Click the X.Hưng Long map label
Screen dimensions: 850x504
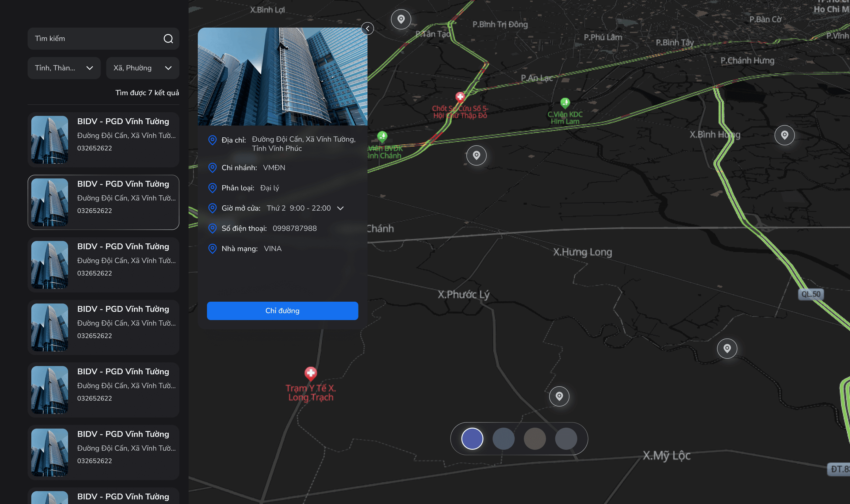point(582,252)
